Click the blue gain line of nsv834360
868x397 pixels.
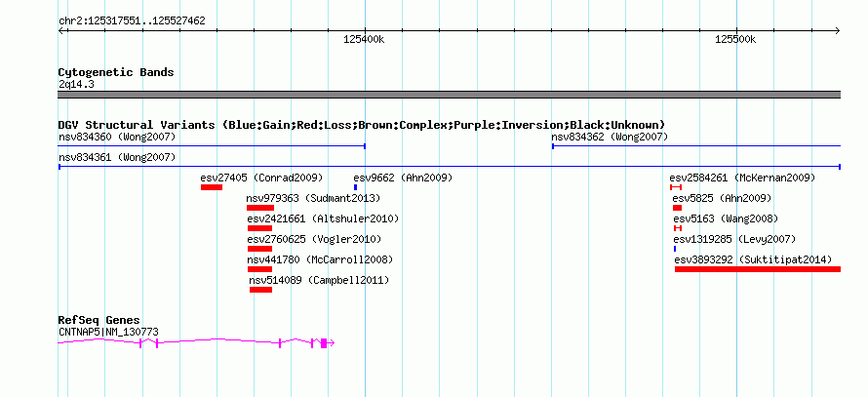pyautogui.click(x=212, y=146)
